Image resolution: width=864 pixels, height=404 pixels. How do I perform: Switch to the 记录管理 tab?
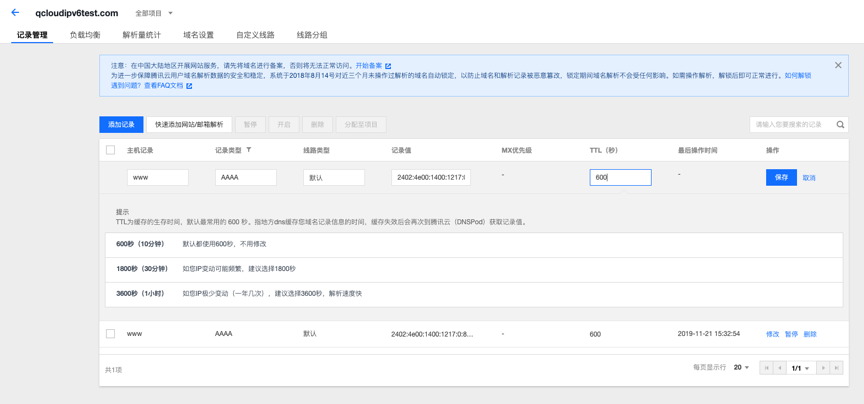(32, 35)
